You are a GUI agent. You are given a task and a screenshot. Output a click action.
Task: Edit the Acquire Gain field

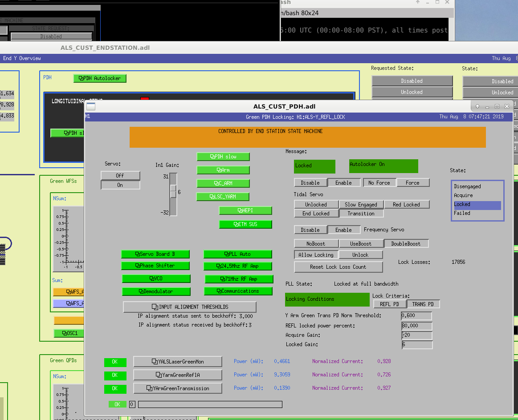tap(417, 335)
